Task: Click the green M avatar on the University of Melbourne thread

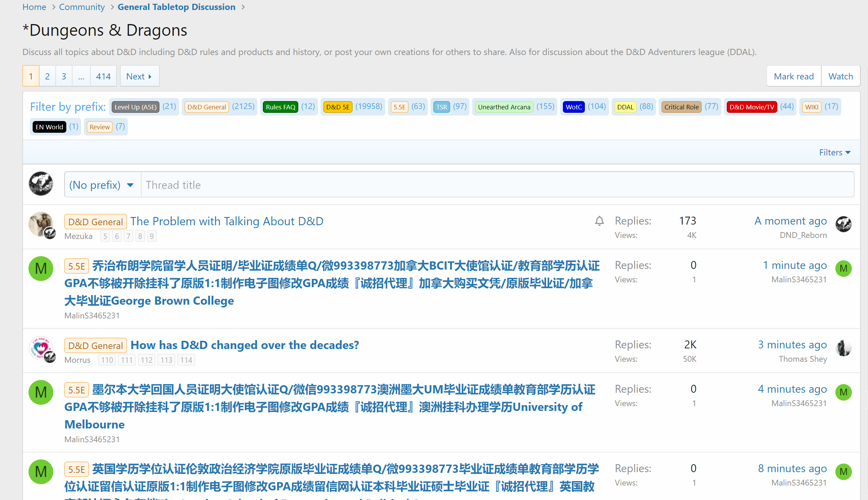Action: coord(41,392)
